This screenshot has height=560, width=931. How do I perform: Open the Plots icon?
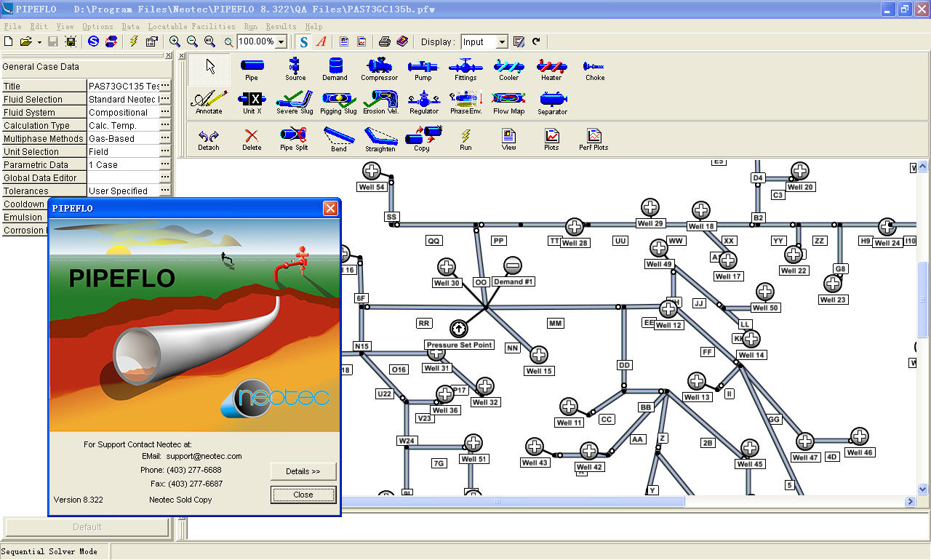552,139
